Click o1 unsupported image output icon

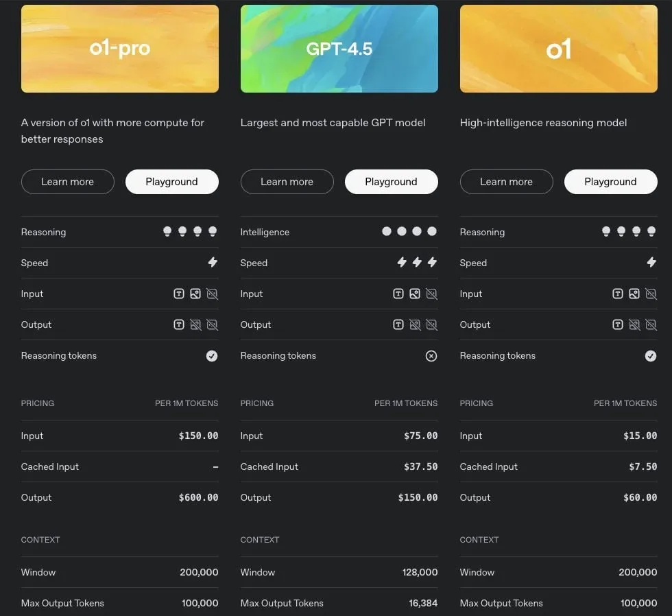[x=634, y=324]
